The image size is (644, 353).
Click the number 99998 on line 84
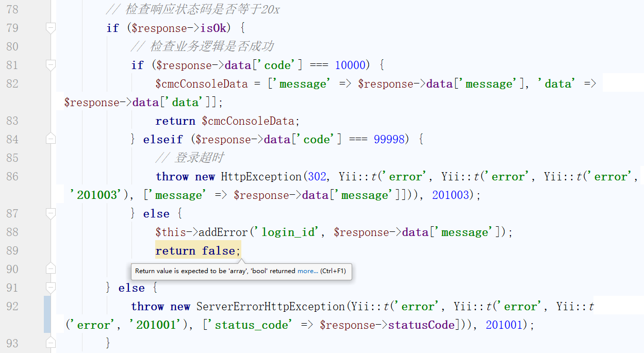tap(389, 139)
